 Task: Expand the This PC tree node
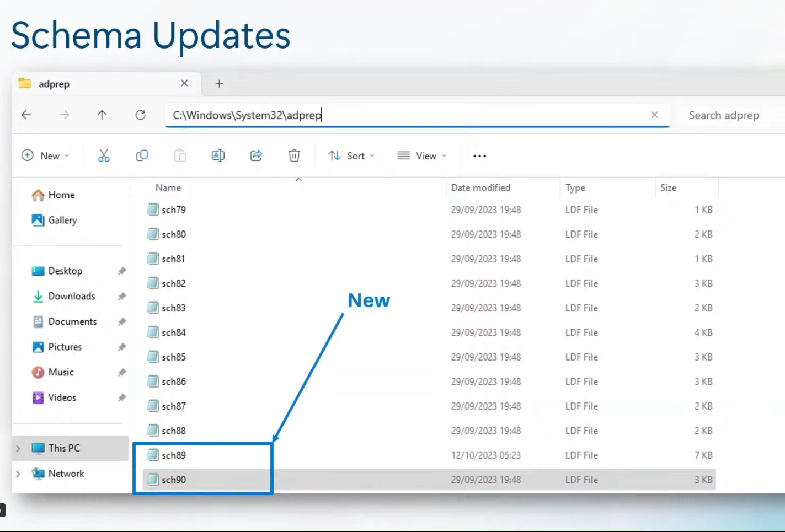pos(18,448)
